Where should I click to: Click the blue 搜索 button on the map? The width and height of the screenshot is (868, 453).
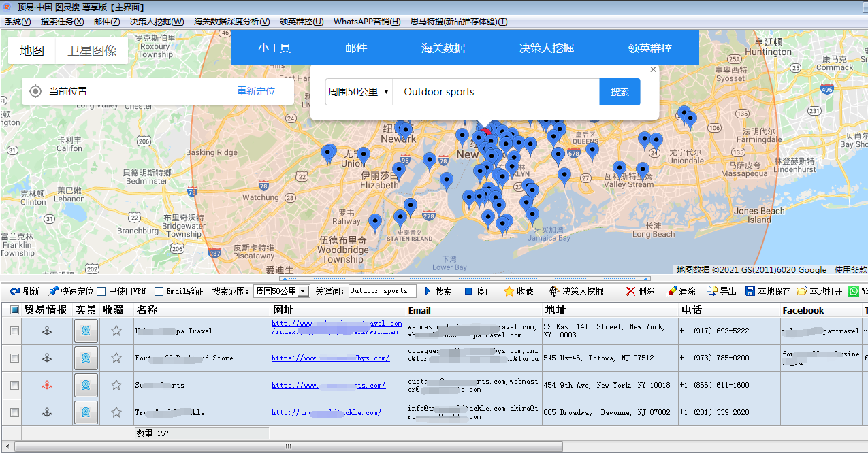click(x=620, y=92)
